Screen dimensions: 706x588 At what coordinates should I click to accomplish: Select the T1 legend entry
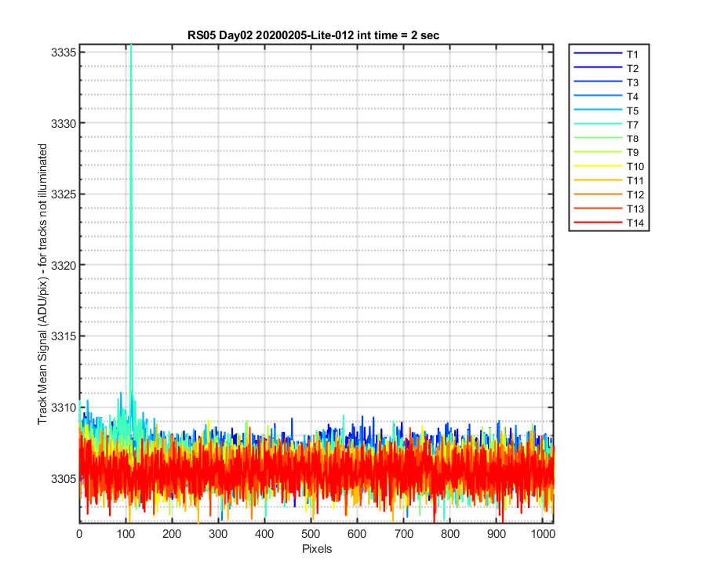(x=606, y=54)
